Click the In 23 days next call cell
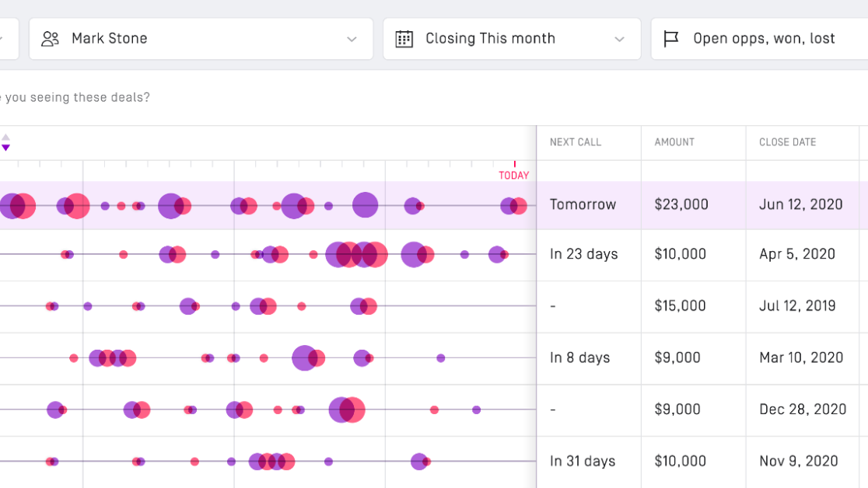 click(583, 254)
